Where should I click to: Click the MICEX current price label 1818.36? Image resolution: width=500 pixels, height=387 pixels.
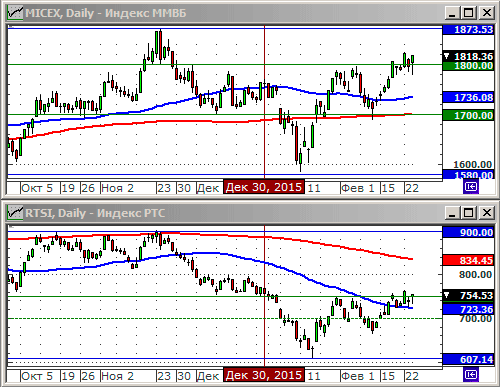tap(468, 56)
